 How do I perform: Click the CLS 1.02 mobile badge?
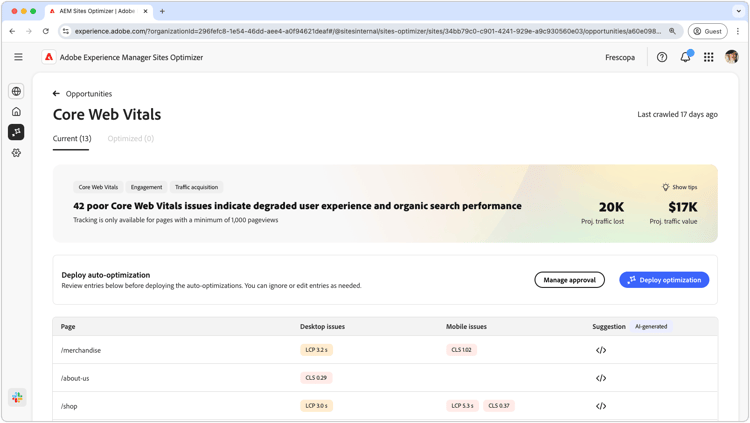(x=461, y=350)
